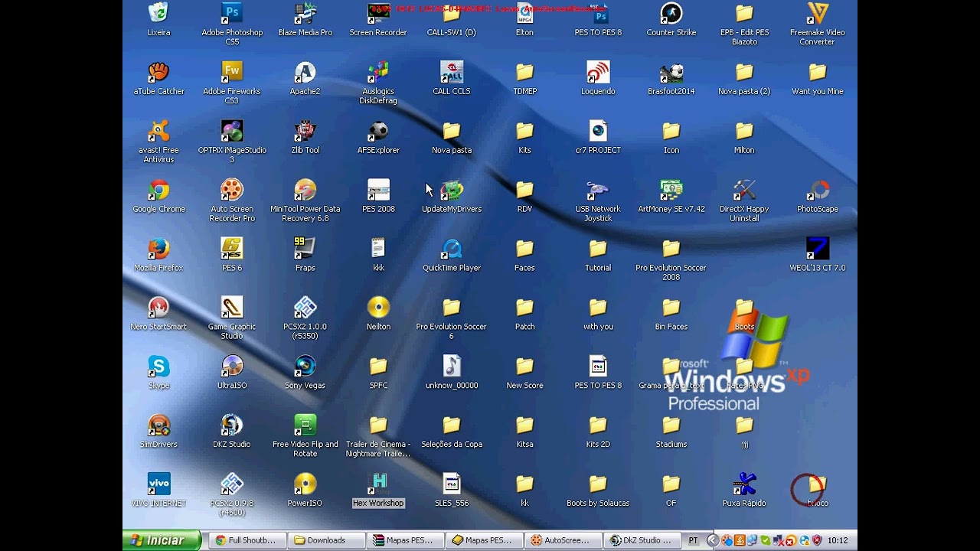Screen dimensions: 980x551
Task: Launch Adobe Photoshop CS5 shortcut
Action: point(232,14)
